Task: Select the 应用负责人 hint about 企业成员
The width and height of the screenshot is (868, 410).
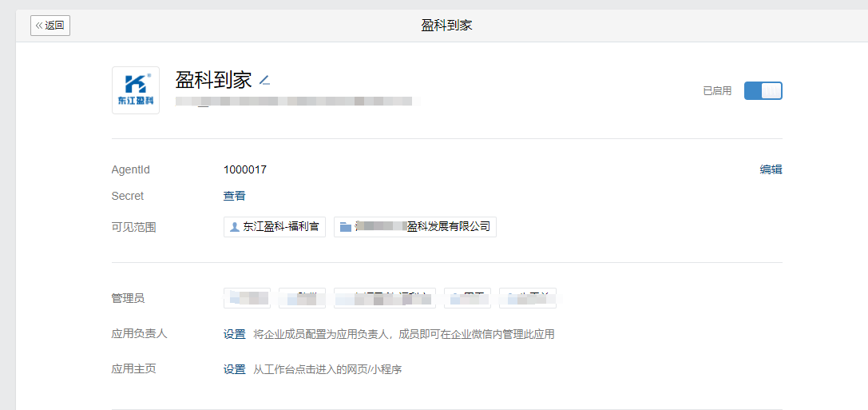Action: coord(403,334)
